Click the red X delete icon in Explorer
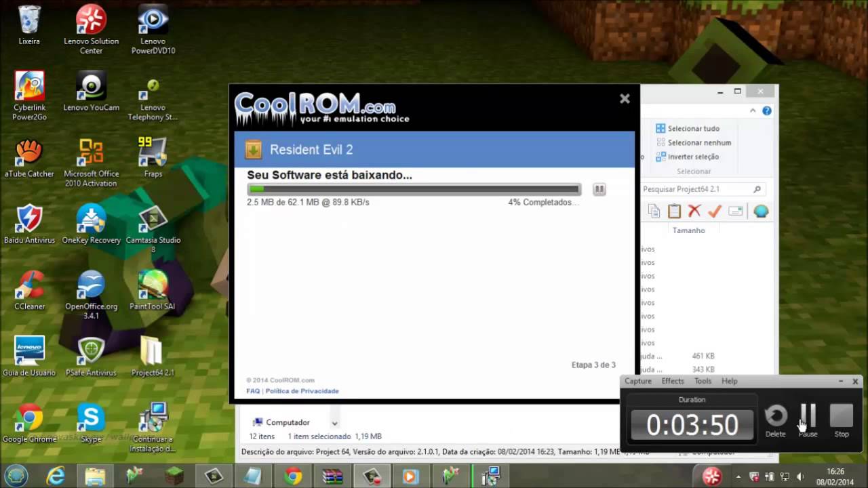The height and width of the screenshot is (488, 868). click(x=694, y=211)
